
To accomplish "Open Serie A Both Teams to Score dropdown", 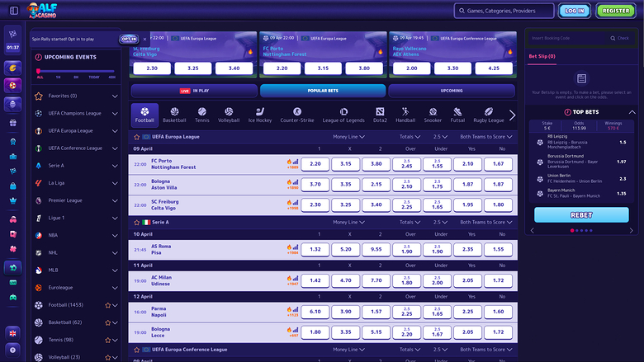I will coord(485,222).
